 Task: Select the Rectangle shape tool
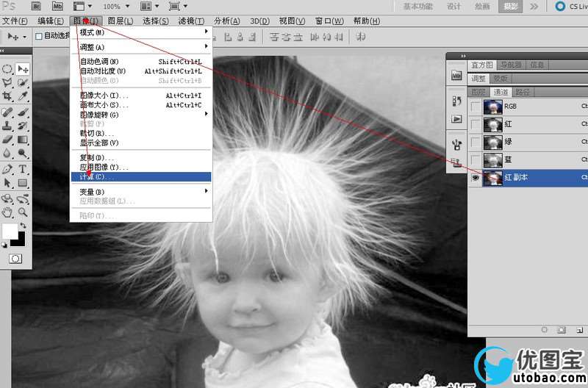point(23,182)
